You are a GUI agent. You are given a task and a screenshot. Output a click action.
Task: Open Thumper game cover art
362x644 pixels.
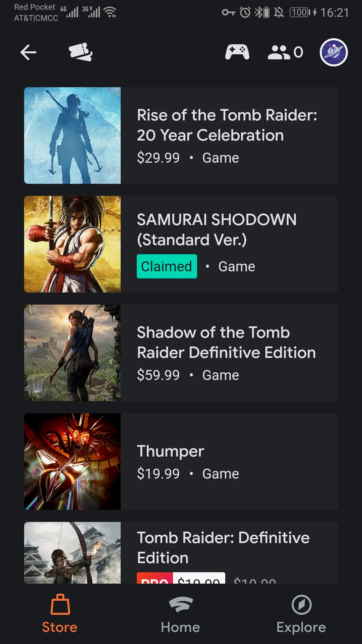(x=72, y=462)
